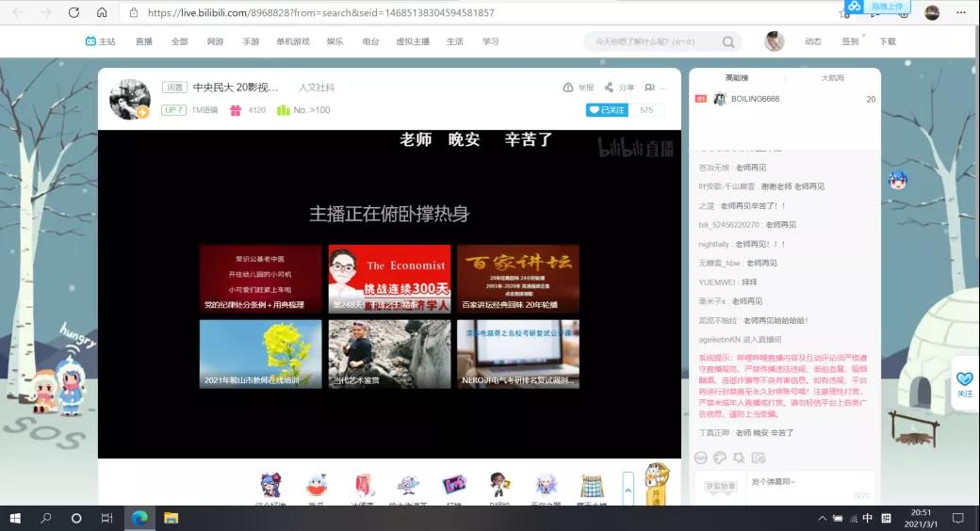This screenshot has height=531, width=980.
Task: Switch to the 大航海 tab
Action: 832,78
